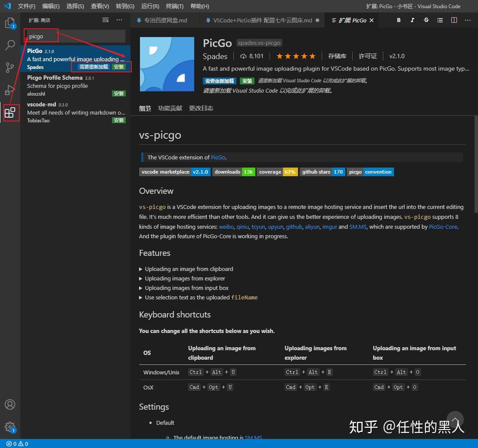Screen dimensions: 478x448
Task: Click 安装 button in extension header
Action: (x=247, y=81)
